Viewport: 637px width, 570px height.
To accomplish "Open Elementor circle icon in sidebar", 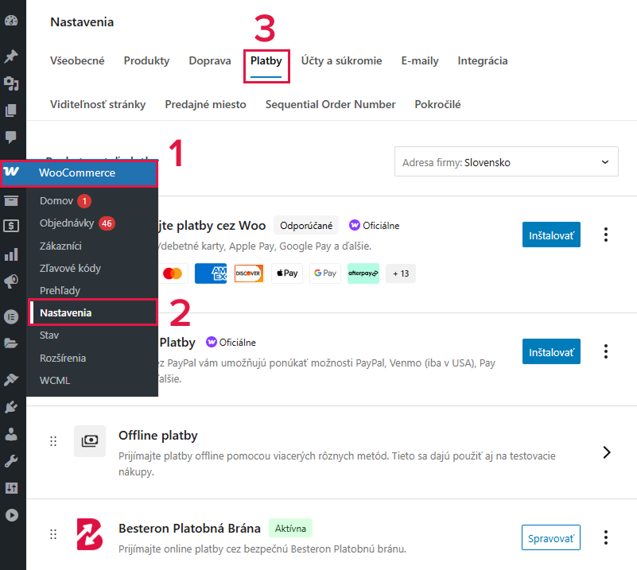I will [11, 316].
